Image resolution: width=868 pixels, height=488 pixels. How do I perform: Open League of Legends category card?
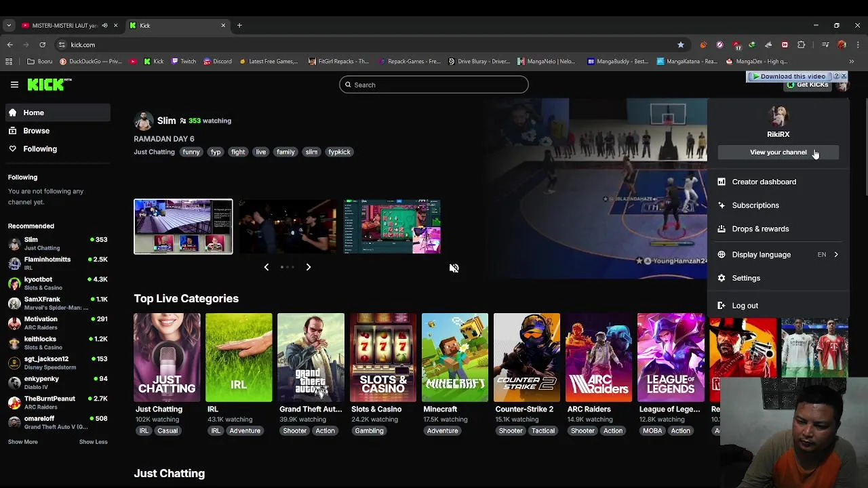[671, 357]
